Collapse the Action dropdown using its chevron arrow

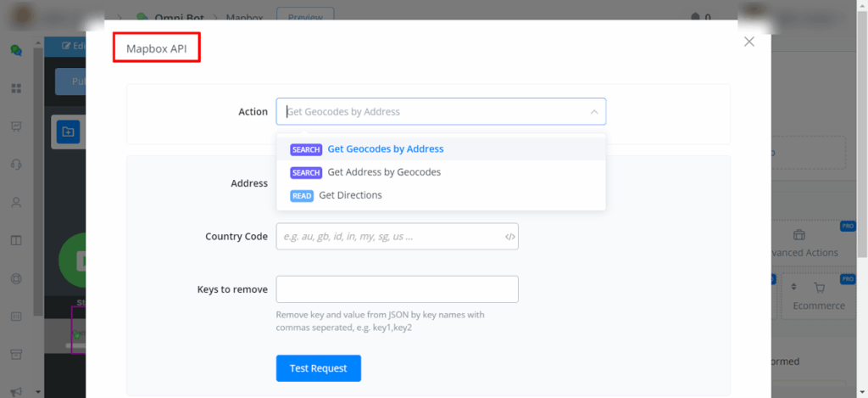coord(593,112)
